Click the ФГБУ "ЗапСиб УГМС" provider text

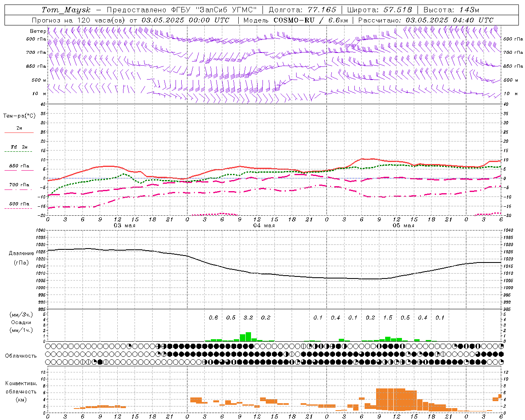click(214, 10)
